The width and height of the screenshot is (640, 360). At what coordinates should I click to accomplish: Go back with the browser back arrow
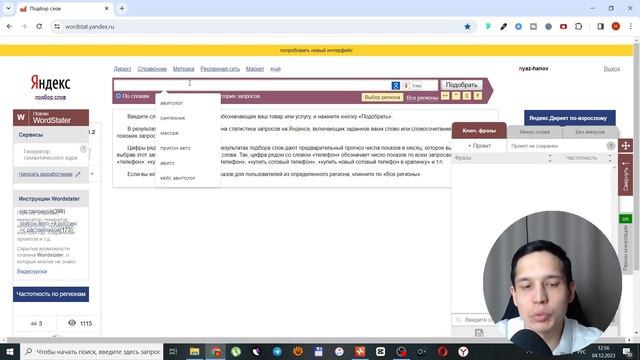point(9,27)
